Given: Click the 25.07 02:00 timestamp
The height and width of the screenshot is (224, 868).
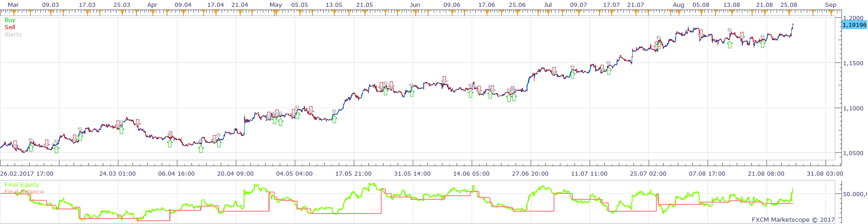Looking at the screenshot, I should 648,174.
